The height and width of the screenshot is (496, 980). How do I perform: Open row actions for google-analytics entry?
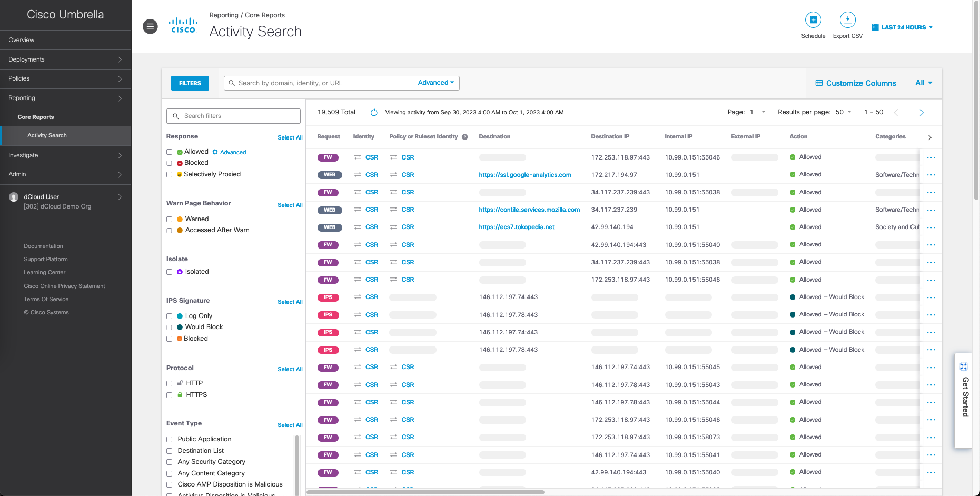[x=931, y=175]
